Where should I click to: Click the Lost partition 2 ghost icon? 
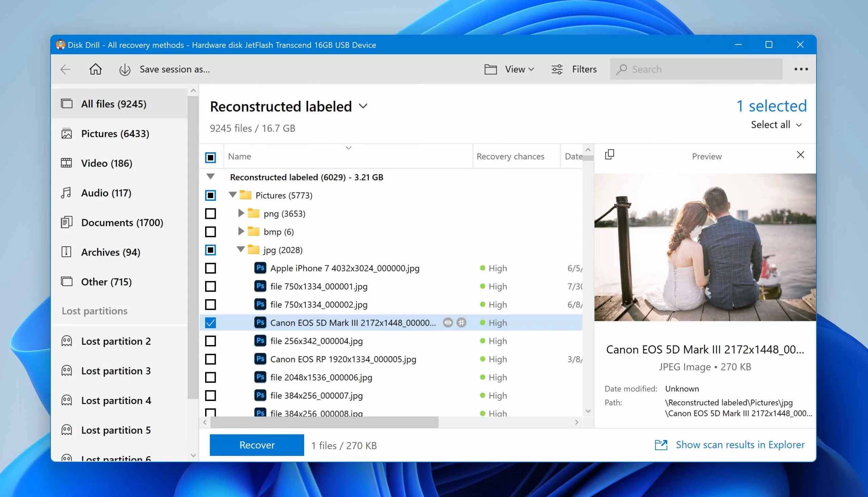[x=66, y=341]
